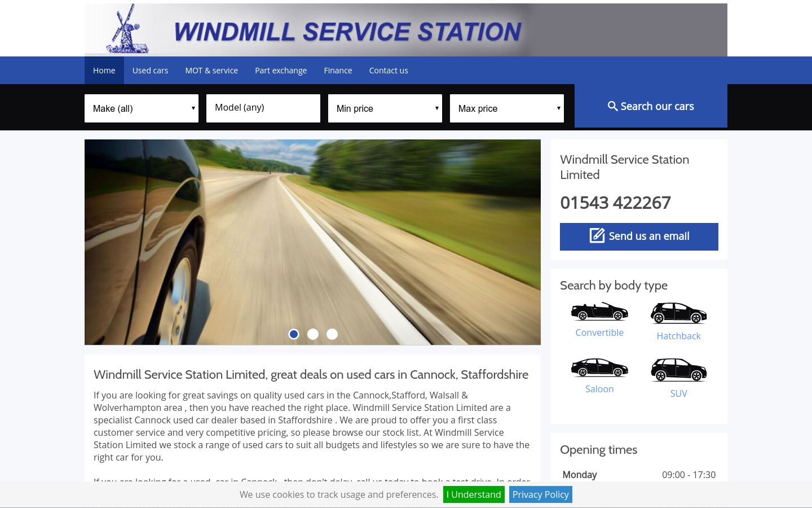The image size is (812, 508).
Task: Open the Part exchange menu item
Action: 281,71
